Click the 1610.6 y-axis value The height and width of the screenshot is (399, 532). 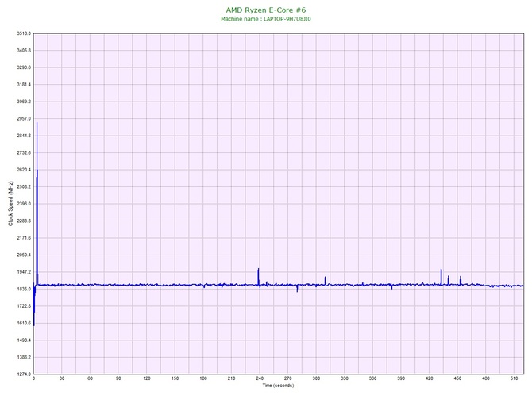point(24,323)
